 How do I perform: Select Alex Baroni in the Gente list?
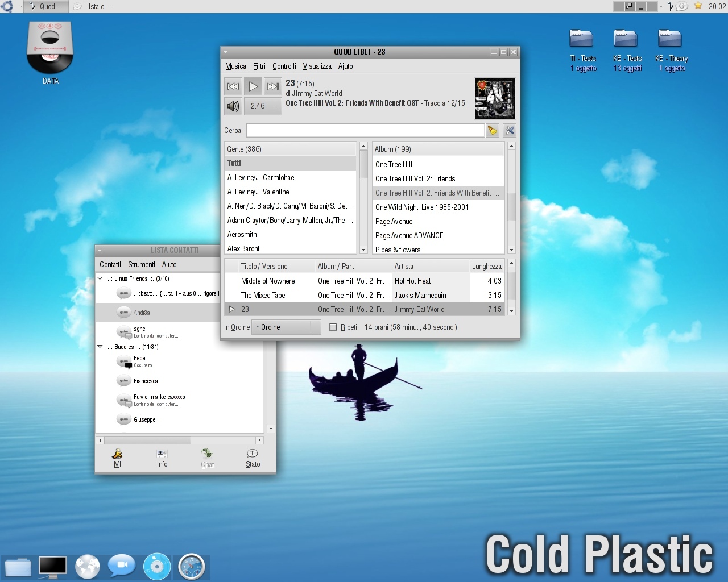(290, 248)
